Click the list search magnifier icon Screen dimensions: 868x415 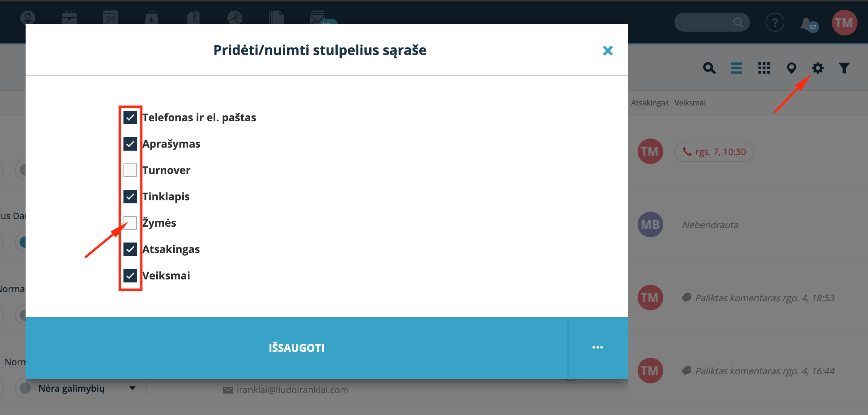point(709,68)
